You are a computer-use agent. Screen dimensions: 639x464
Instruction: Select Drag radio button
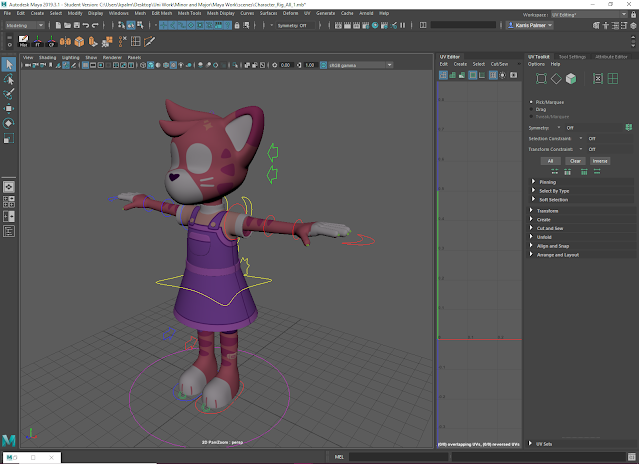pyautogui.click(x=531, y=109)
